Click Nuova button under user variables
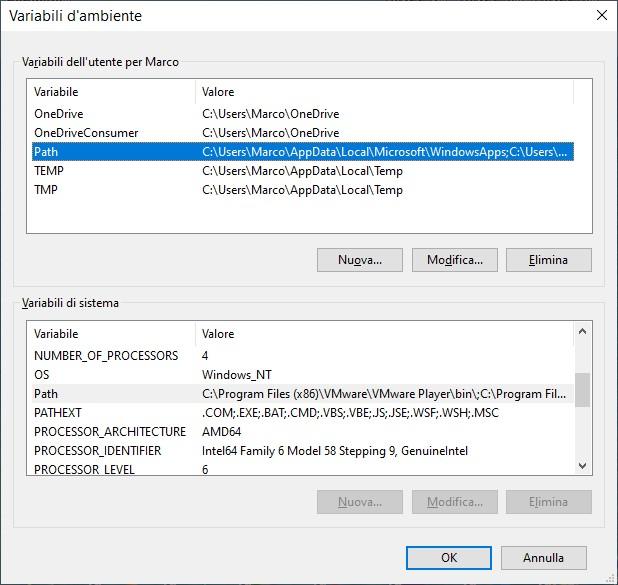This screenshot has height=585, width=618. (x=360, y=260)
